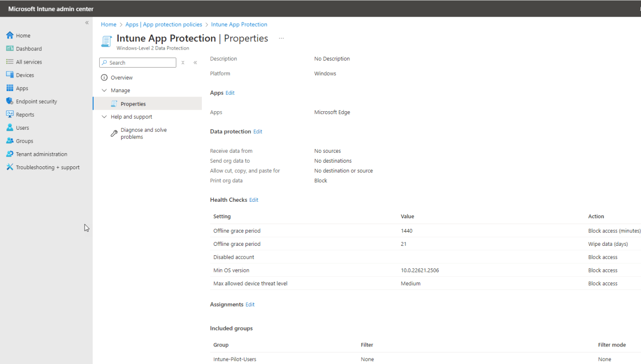Collapse the Manage section chevron
The width and height of the screenshot is (641, 364).
(104, 90)
